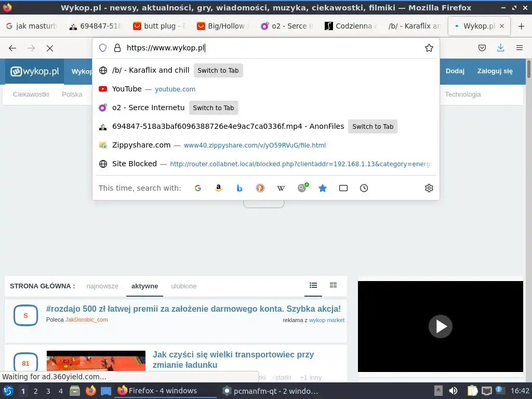Viewport: 532px width, 399px height.
Task: Launch Firefox from the taskbar quick launch icon
Action: click(x=90, y=391)
